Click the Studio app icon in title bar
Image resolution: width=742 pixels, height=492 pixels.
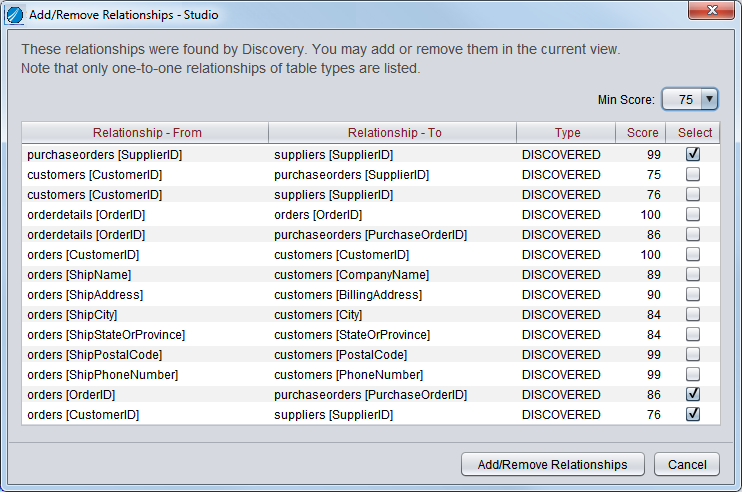(14, 15)
